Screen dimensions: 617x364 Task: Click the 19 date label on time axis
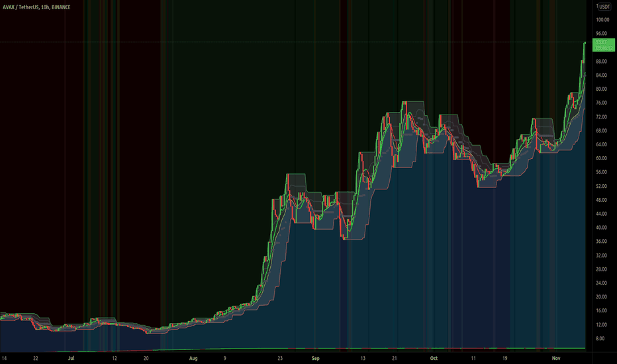coord(504,358)
